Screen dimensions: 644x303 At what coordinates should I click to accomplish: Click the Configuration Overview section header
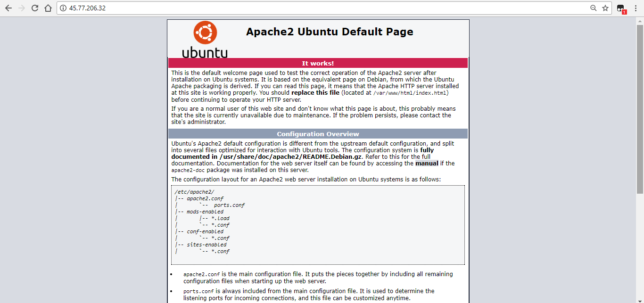(x=318, y=134)
